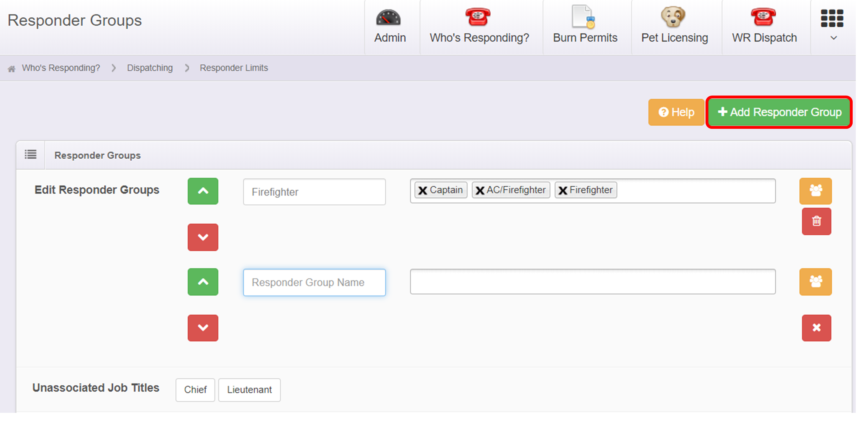The height and width of the screenshot is (441, 868).
Task: Click trash icon to delete Firefighter group
Action: click(x=816, y=221)
